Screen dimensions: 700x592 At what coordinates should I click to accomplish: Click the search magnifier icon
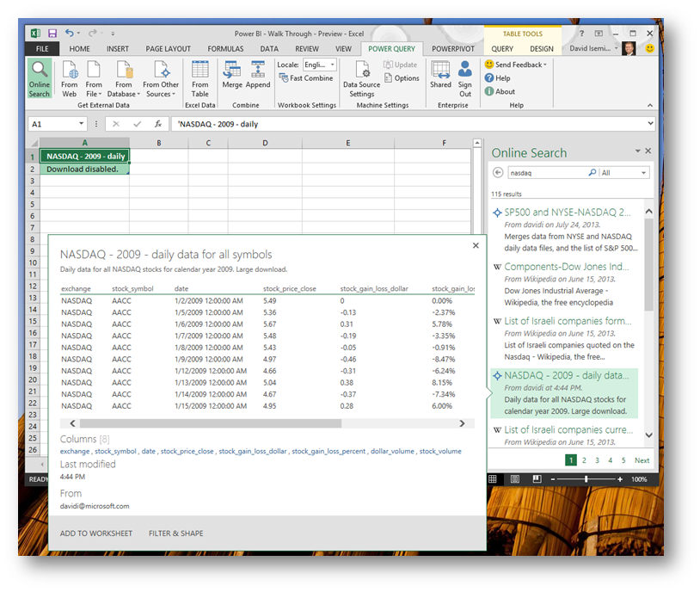point(592,172)
